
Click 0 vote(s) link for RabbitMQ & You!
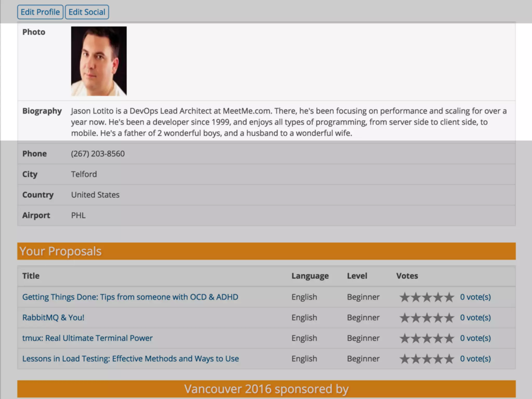(475, 317)
